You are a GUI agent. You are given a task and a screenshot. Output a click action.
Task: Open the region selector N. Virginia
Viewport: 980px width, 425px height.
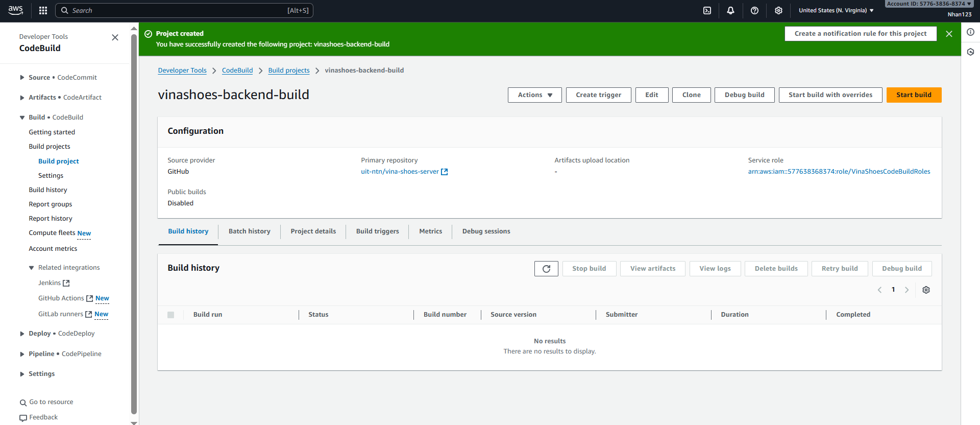836,10
